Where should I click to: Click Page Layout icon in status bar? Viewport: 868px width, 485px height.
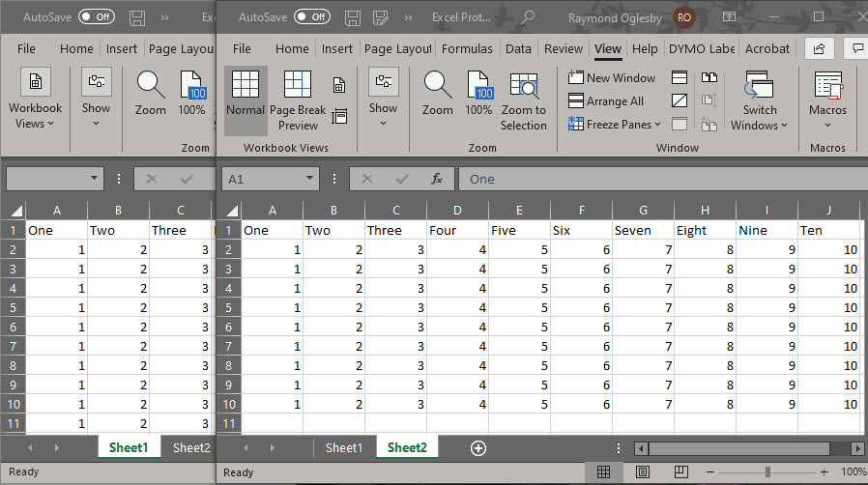(642, 471)
